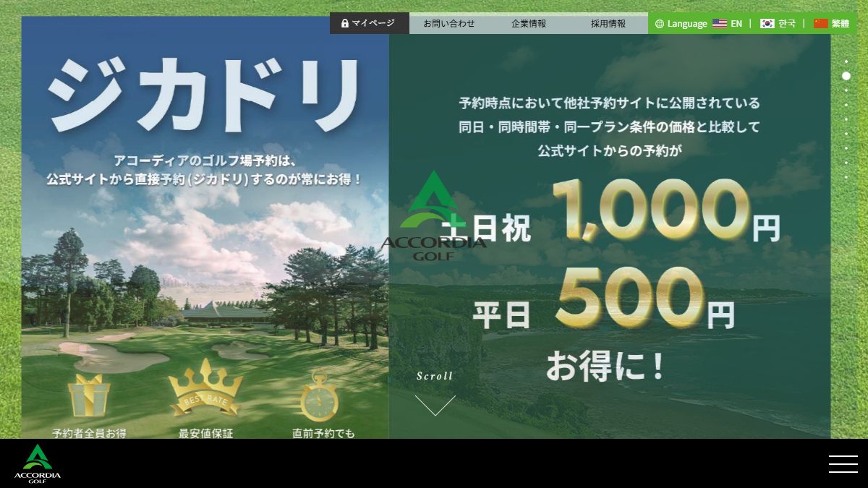The height and width of the screenshot is (488, 868).
Task: Open the hamburger menu in footer bar
Action: click(843, 463)
